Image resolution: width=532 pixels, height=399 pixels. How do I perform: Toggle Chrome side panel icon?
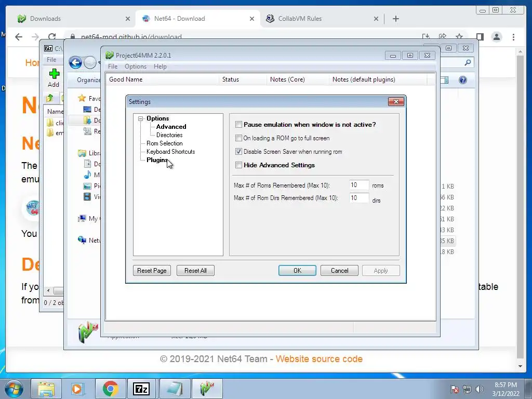pyautogui.click(x=480, y=37)
